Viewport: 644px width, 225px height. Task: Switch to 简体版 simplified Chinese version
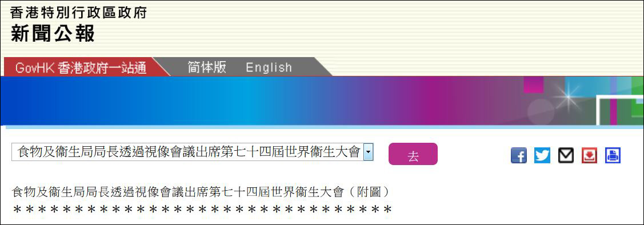207,67
